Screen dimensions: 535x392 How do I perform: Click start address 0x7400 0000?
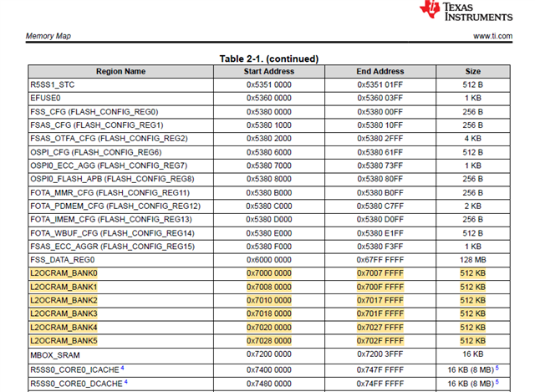click(269, 369)
